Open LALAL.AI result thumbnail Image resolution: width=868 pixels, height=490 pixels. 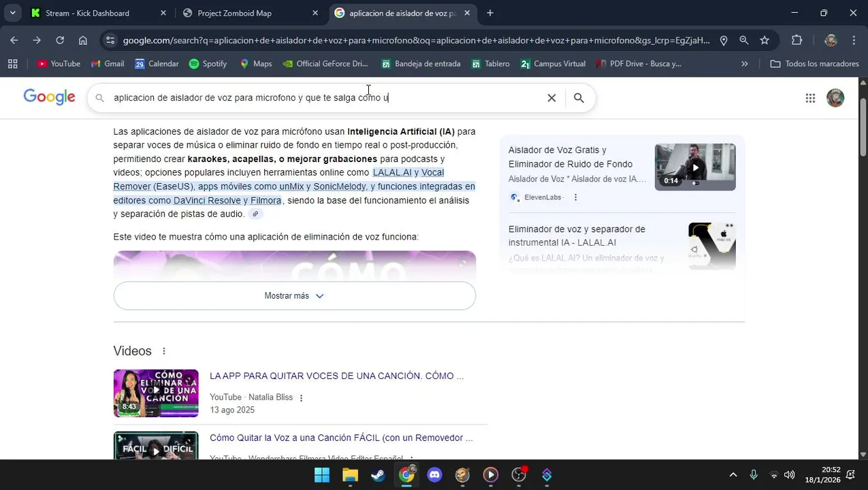pos(712,246)
